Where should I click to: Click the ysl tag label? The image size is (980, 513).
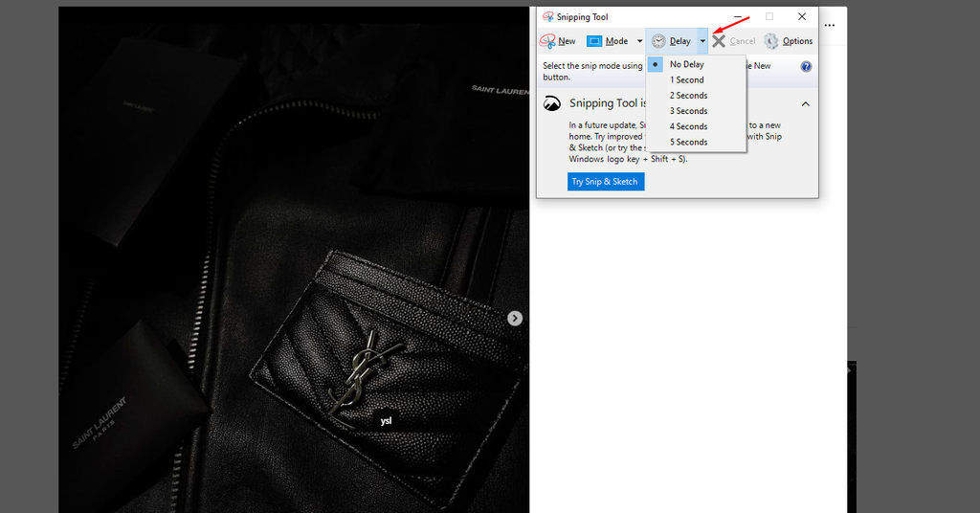[x=386, y=421]
